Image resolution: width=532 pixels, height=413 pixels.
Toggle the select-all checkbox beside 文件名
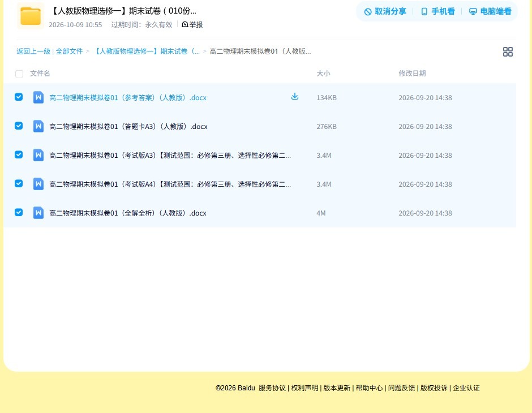coord(19,74)
